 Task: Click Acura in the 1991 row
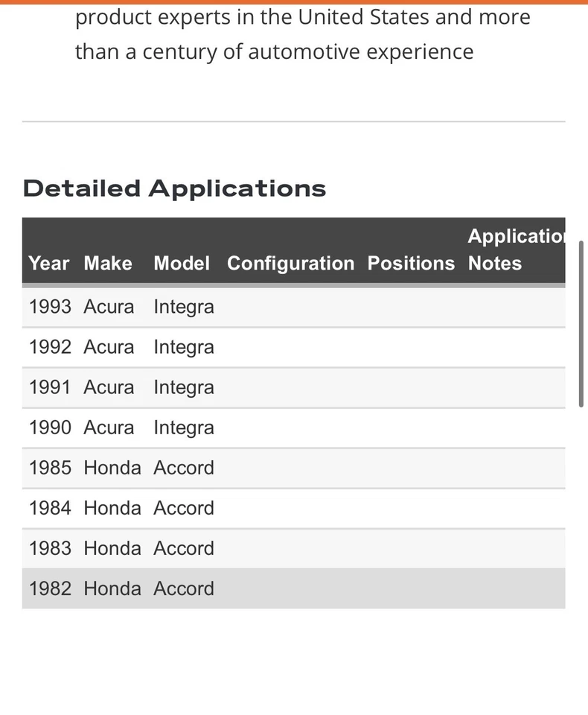pos(109,387)
